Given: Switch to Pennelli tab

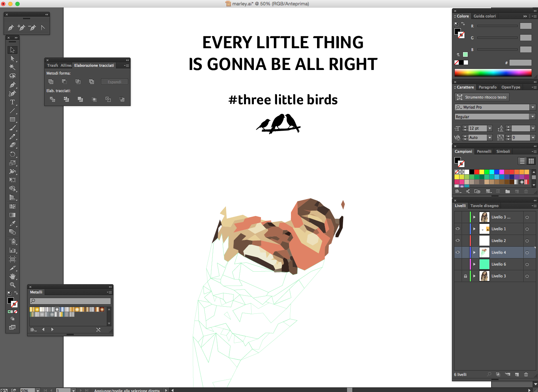Looking at the screenshot, I should pyautogui.click(x=484, y=151).
